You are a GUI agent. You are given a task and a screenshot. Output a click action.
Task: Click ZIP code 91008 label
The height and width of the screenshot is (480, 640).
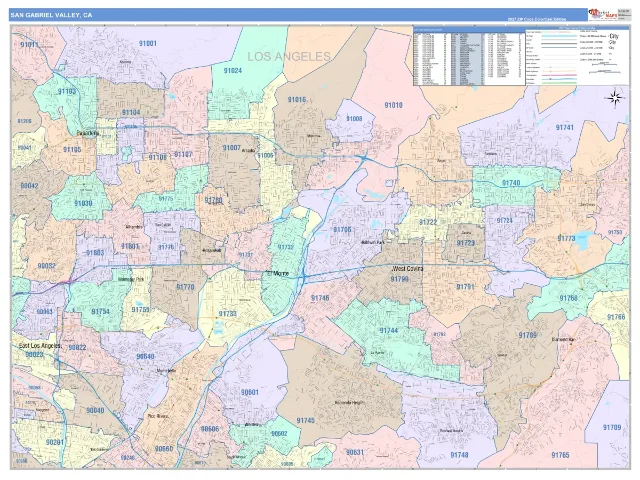[x=354, y=119]
